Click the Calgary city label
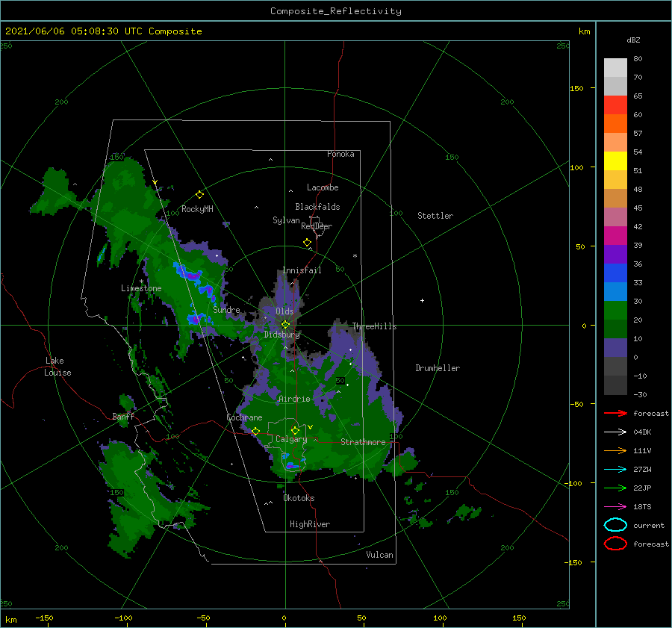This screenshot has width=672, height=628. (x=291, y=439)
